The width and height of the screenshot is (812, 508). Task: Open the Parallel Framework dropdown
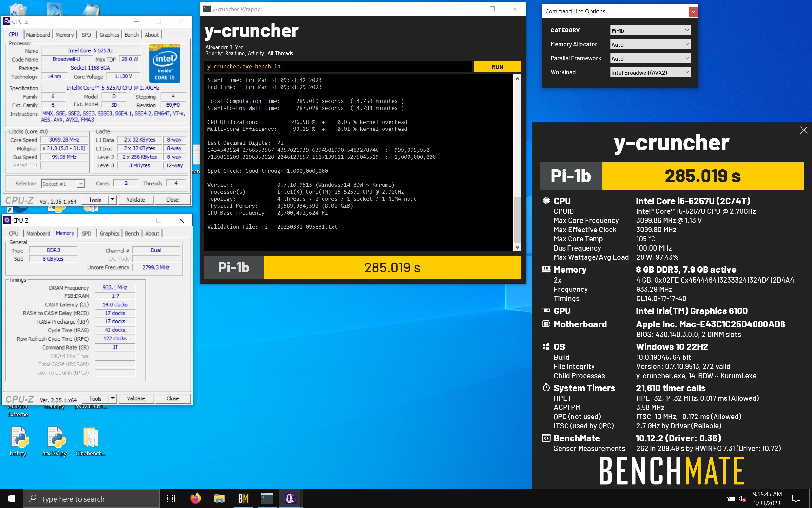(650, 58)
